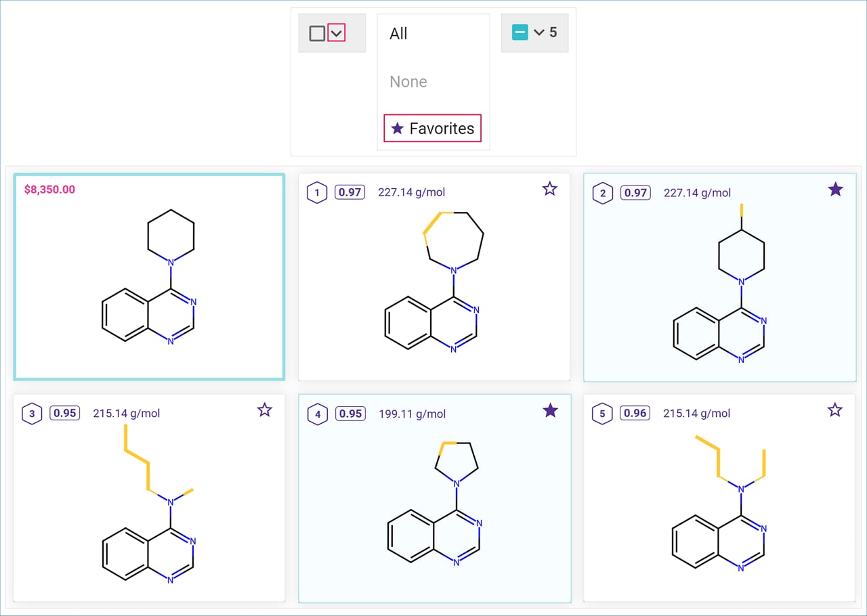Favorite result 1 with the star icon

click(550, 190)
